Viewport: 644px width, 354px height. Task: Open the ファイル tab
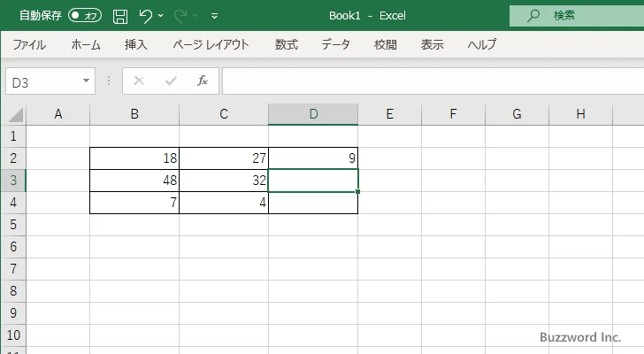point(29,44)
